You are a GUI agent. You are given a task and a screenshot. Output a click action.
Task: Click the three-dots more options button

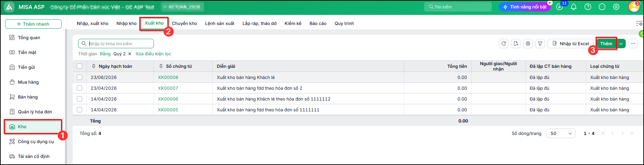633,44
